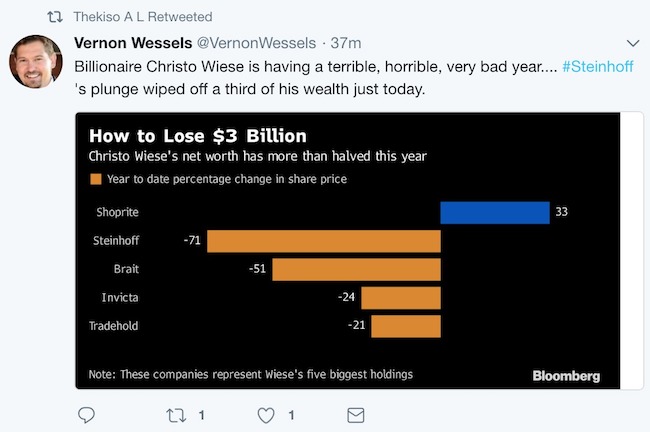Click the reply speech bubble icon
Image resolution: width=650 pixels, height=432 pixels.
pyautogui.click(x=86, y=415)
